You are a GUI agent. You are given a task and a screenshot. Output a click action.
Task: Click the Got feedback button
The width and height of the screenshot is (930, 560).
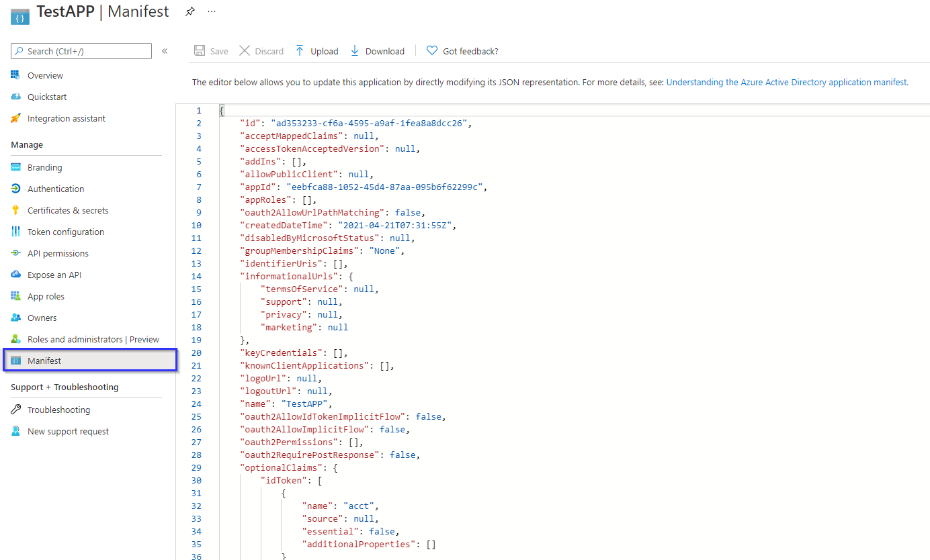point(462,50)
